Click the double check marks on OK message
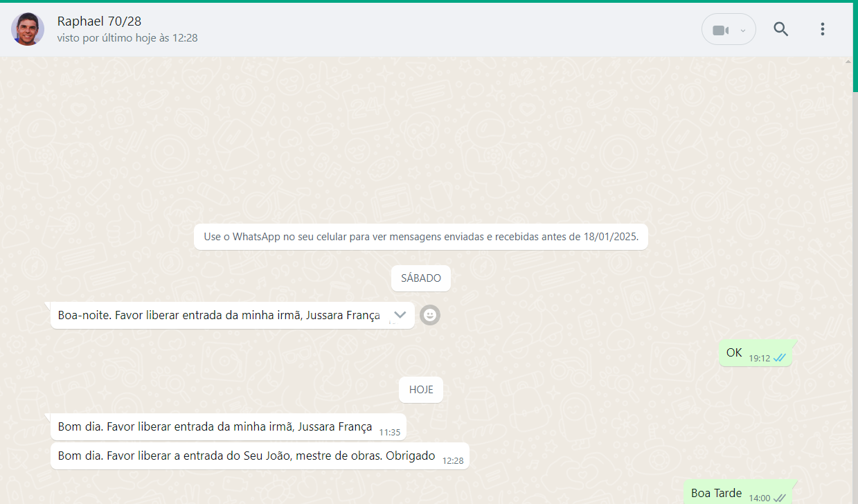858x504 pixels. (x=780, y=358)
